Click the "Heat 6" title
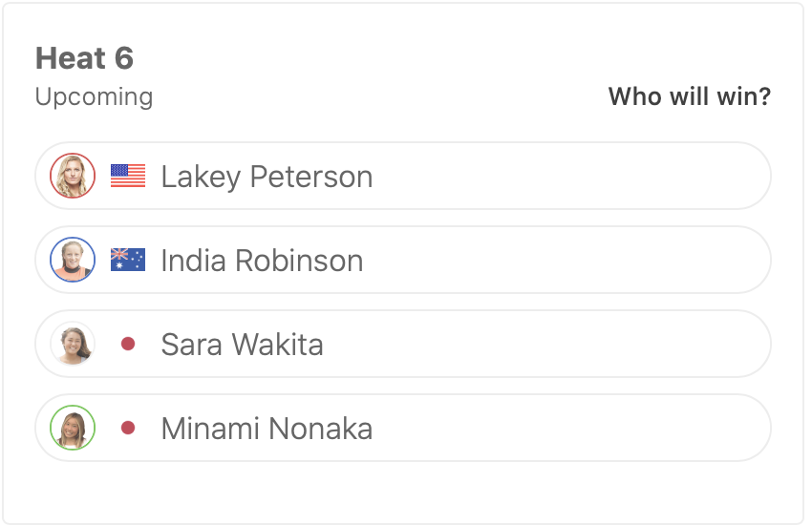The width and height of the screenshot is (812, 525). (84, 58)
